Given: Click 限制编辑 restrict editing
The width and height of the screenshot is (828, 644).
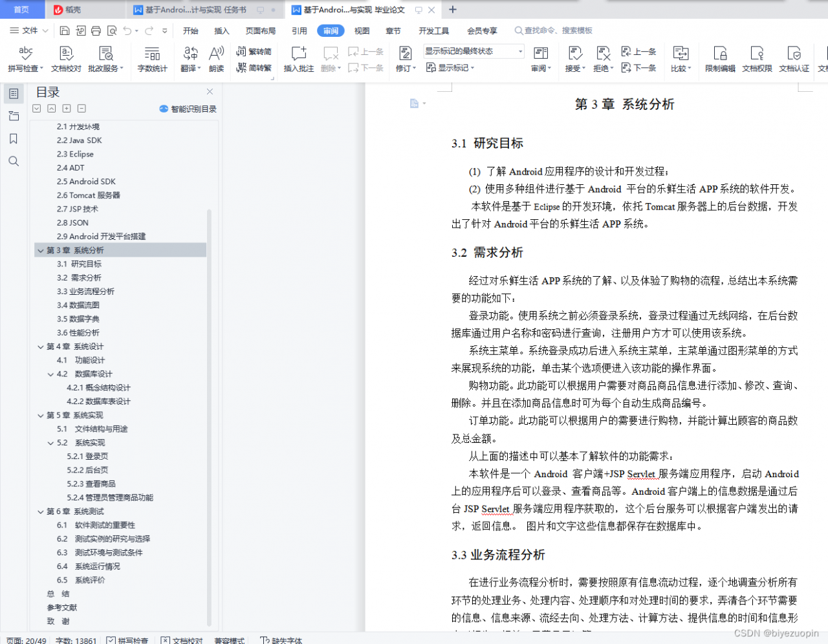Looking at the screenshot, I should pyautogui.click(x=720, y=59).
